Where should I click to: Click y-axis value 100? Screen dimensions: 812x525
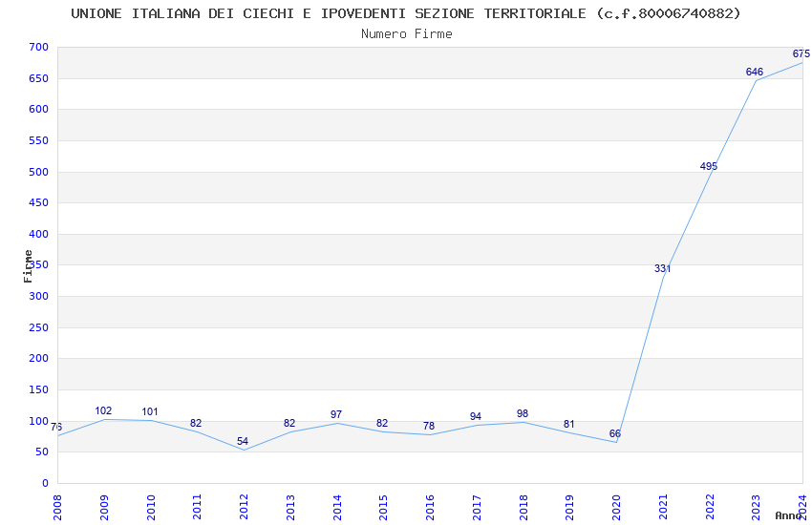[39, 421]
